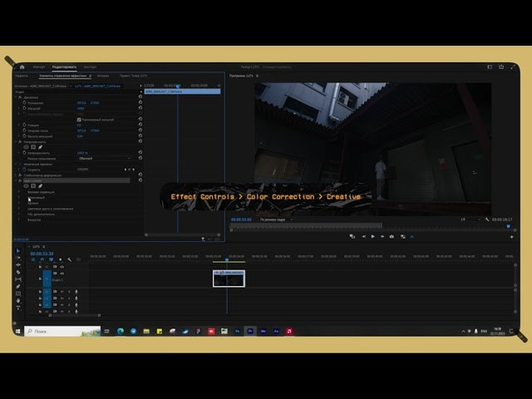The width and height of the screenshot is (532, 399).
Task: Open the Program monitor zoom level dropdown
Action: click(x=276, y=219)
